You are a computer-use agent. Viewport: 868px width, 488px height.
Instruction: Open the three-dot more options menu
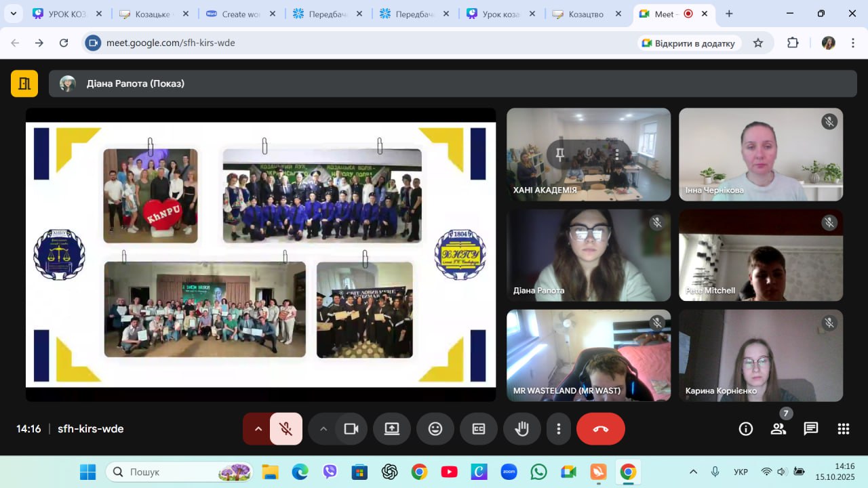click(x=559, y=429)
